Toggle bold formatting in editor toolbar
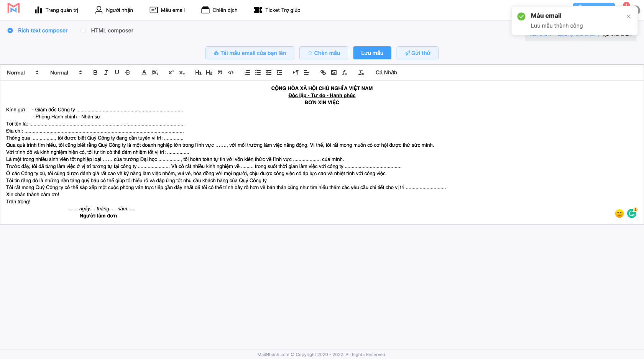This screenshot has height=359, width=644. click(95, 72)
